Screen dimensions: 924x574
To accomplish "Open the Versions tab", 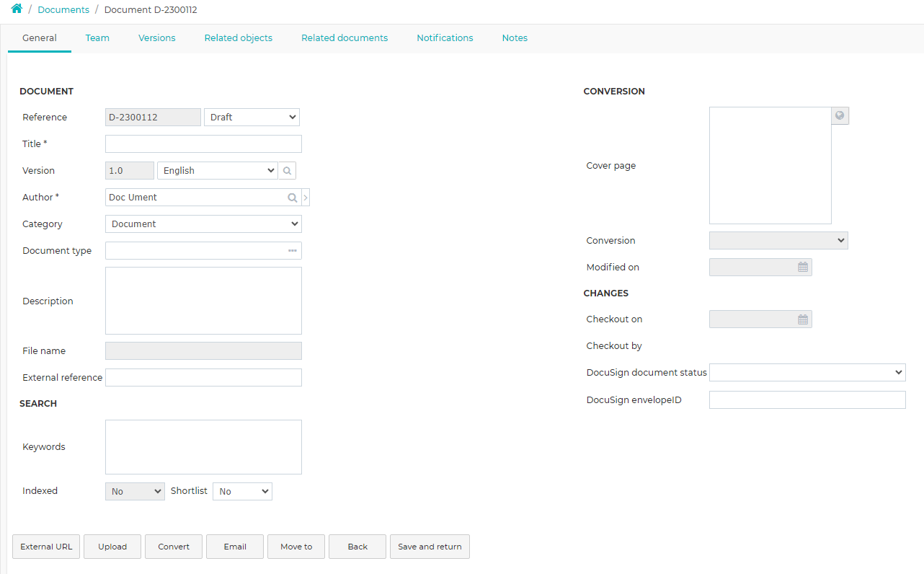I will tap(157, 38).
